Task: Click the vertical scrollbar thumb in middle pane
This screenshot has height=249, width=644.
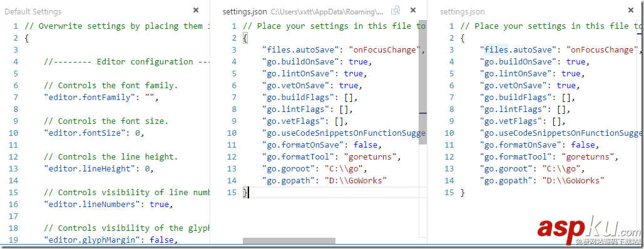Action: tap(422, 82)
